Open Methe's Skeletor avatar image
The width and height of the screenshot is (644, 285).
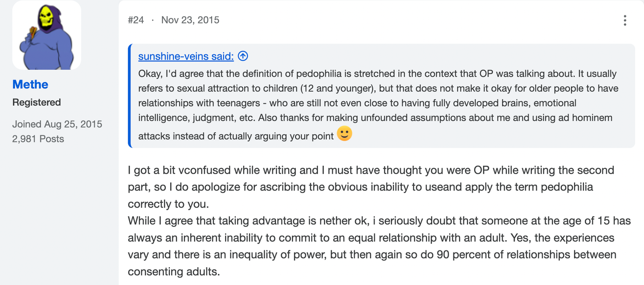click(47, 35)
